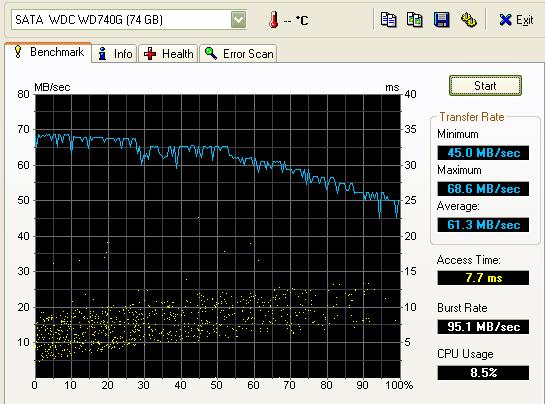Screen dimensions: 545x404
Task: Open the Health tab
Action: [169, 54]
